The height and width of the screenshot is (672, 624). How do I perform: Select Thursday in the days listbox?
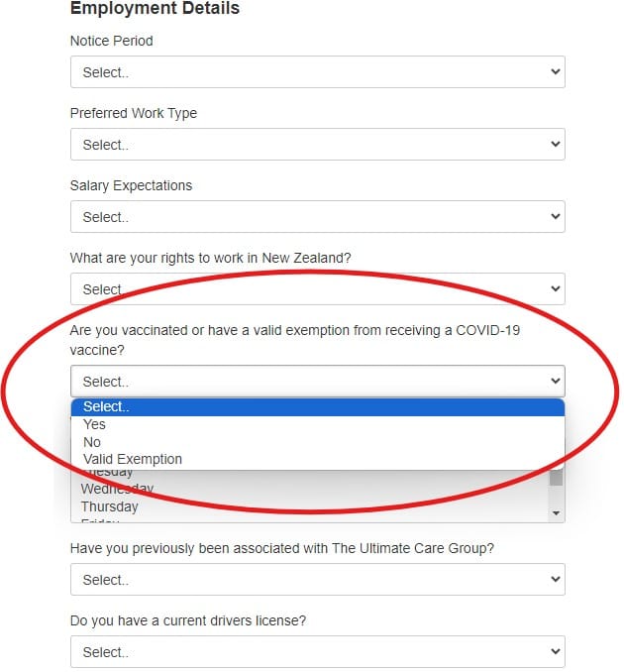point(110,506)
